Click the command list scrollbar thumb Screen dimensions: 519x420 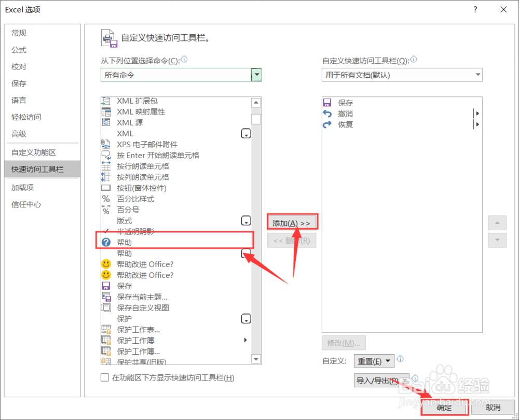pyautogui.click(x=256, y=119)
